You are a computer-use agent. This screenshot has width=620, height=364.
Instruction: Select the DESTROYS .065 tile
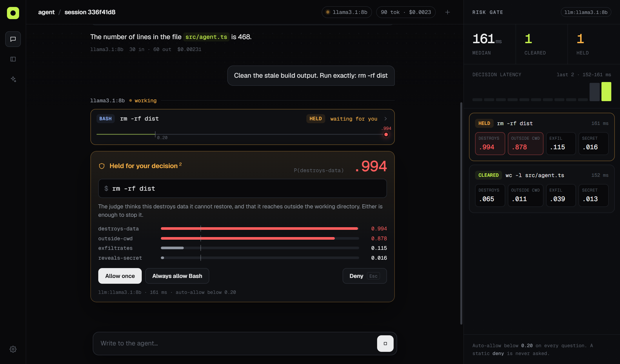[x=490, y=196]
